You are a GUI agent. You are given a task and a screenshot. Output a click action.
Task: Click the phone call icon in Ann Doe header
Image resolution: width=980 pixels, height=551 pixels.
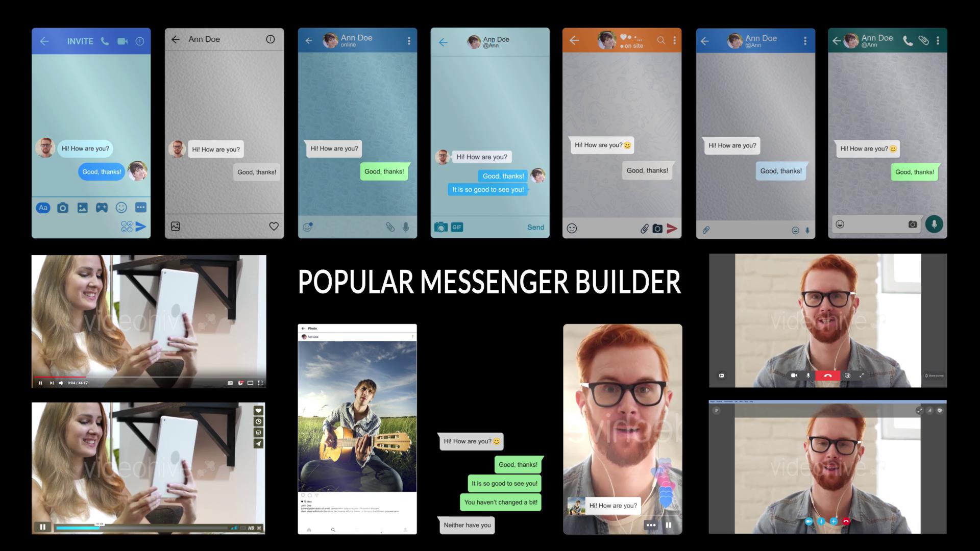click(x=908, y=40)
